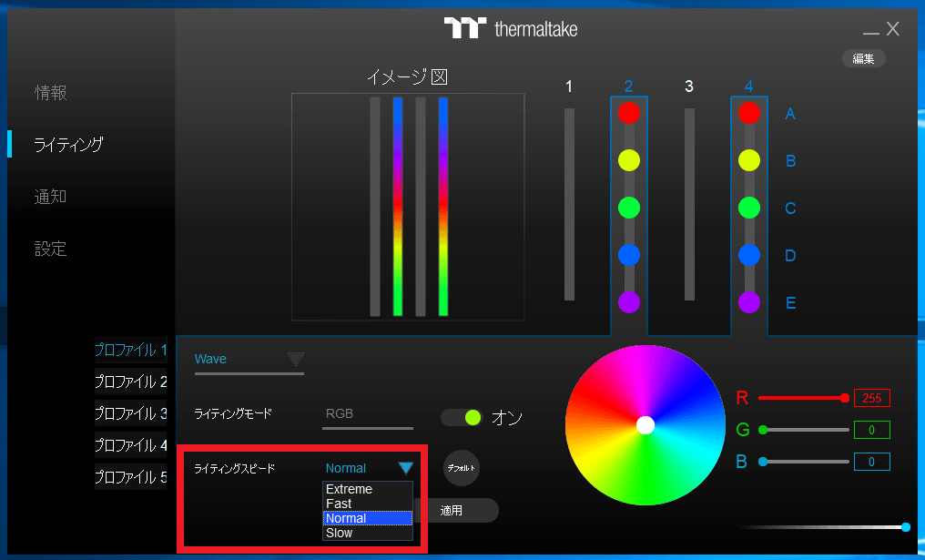Screen dimensions: 925x560
Task: Choose Extreme speed from list
Action: pyautogui.click(x=368, y=489)
